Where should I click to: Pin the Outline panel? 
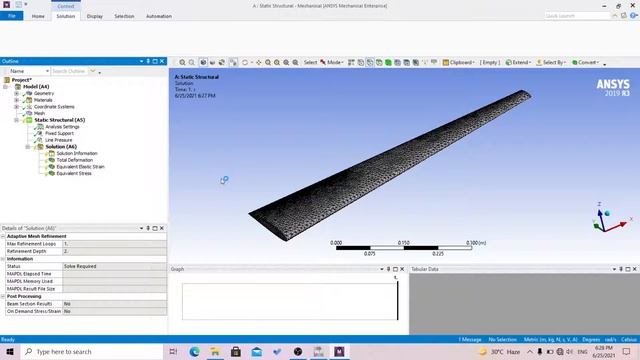(x=148, y=61)
